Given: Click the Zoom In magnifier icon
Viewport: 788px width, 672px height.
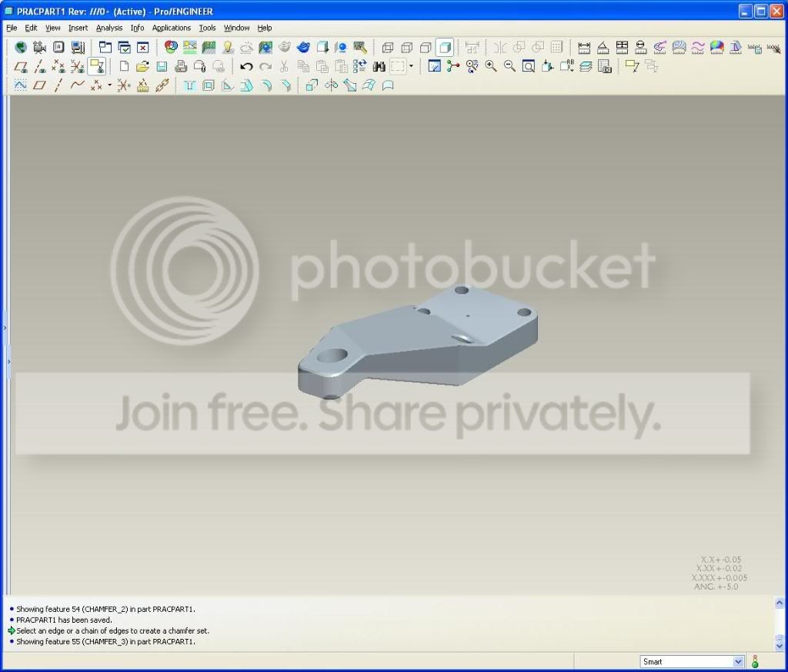Looking at the screenshot, I should (490, 66).
